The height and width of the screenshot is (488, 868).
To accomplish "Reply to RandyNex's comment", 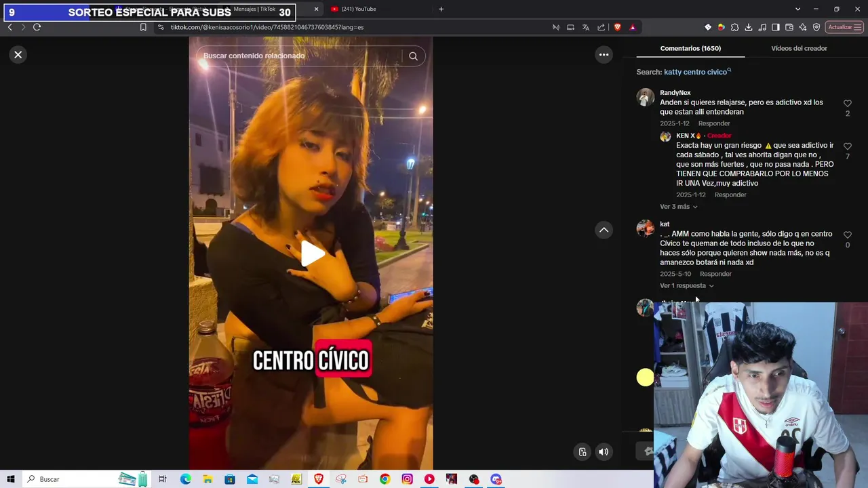I will [x=714, y=123].
